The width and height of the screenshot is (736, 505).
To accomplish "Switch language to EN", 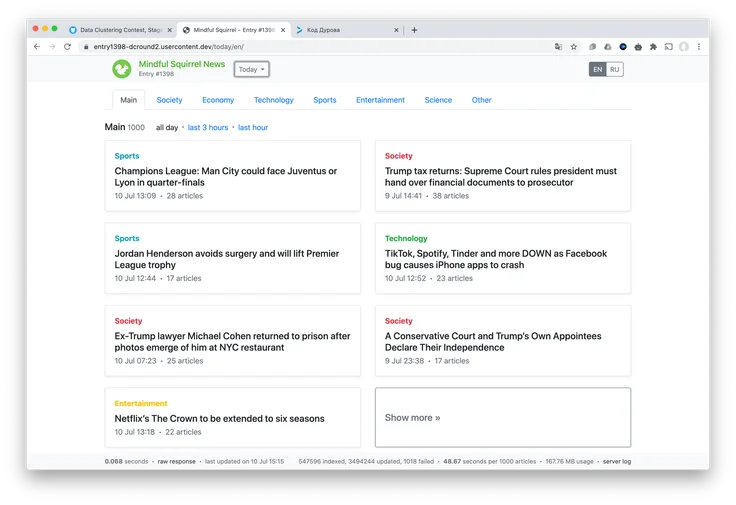I will click(598, 69).
